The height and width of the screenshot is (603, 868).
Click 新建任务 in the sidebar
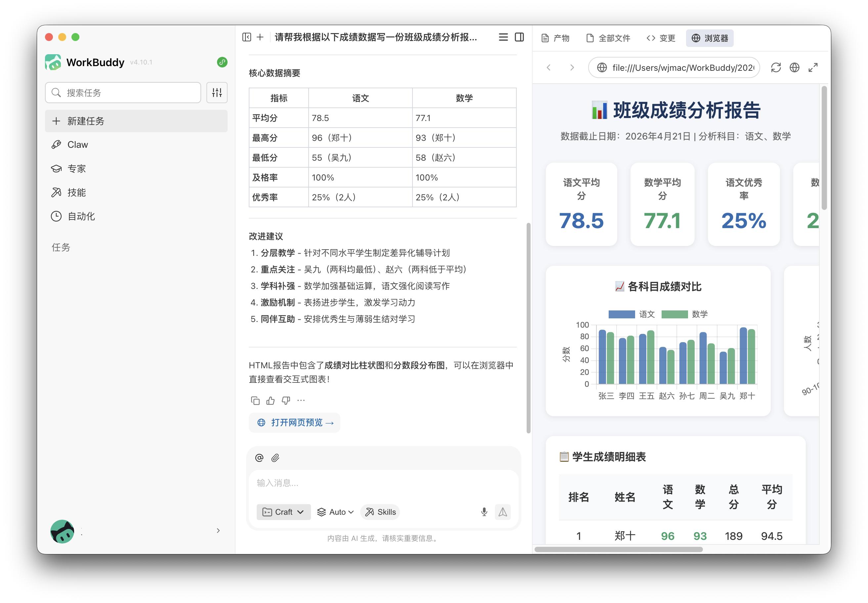(x=87, y=121)
